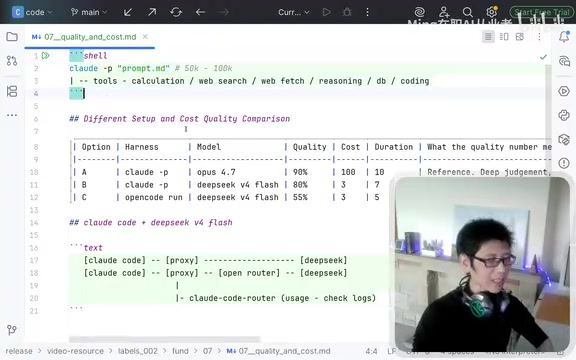Click the Start Free Trial button
576x360 pixels.
541,12
